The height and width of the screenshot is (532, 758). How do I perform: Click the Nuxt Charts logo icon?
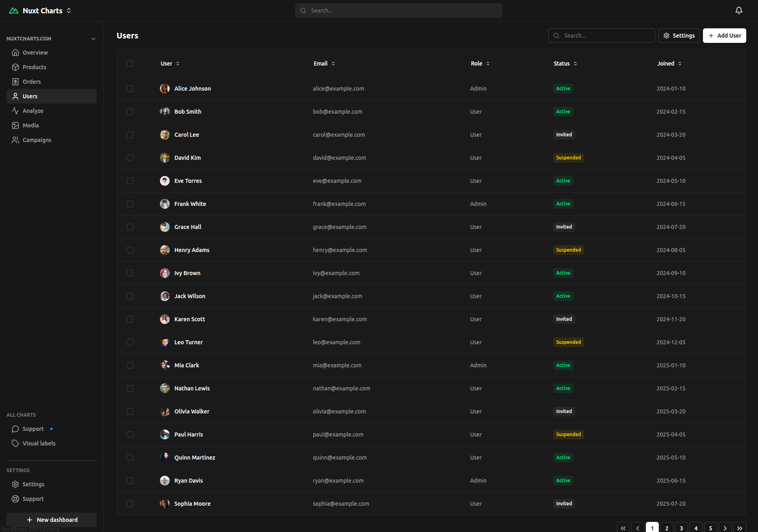[14, 11]
